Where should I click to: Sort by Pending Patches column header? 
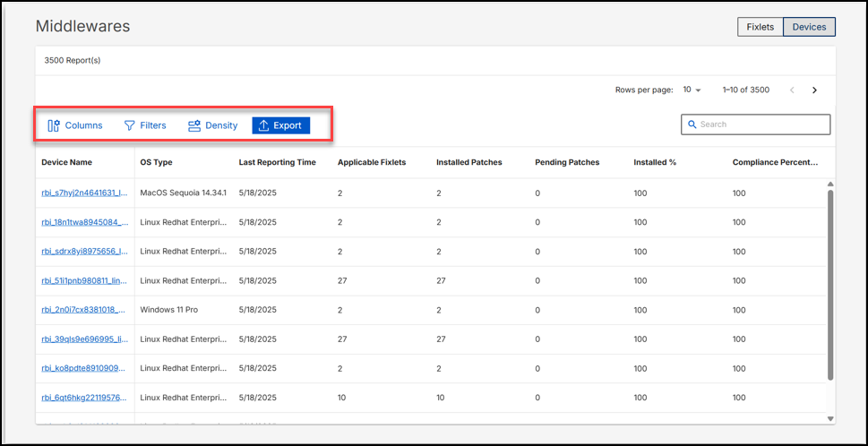(567, 163)
